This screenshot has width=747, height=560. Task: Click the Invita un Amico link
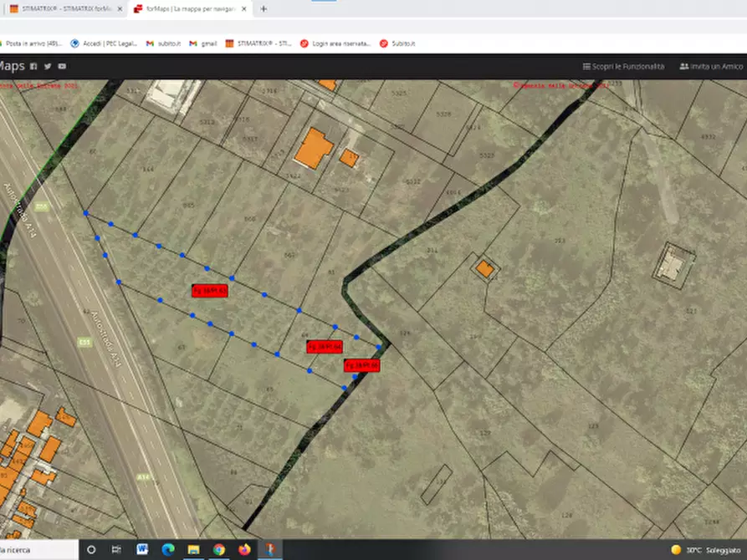[711, 66]
